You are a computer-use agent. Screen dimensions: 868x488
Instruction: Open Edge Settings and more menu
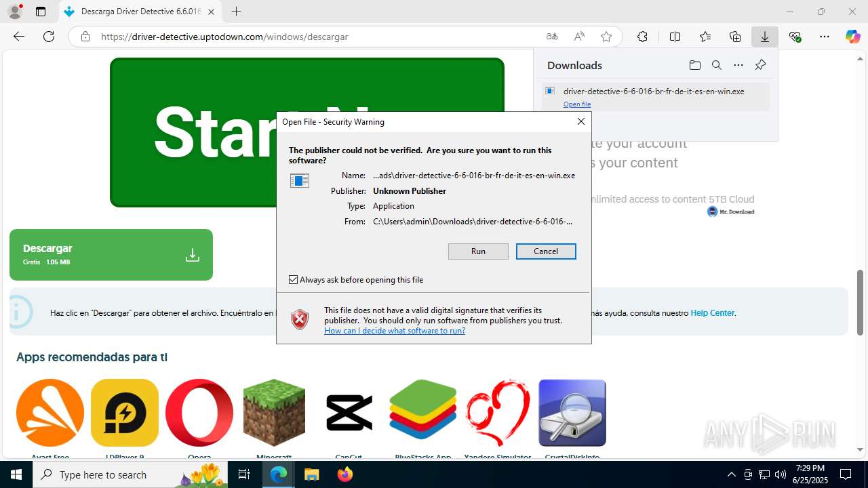825,37
